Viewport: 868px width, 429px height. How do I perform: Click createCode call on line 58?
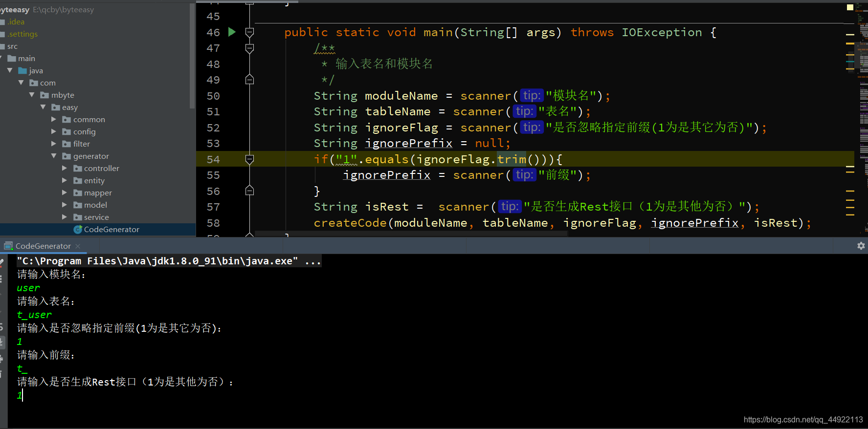[x=350, y=223]
